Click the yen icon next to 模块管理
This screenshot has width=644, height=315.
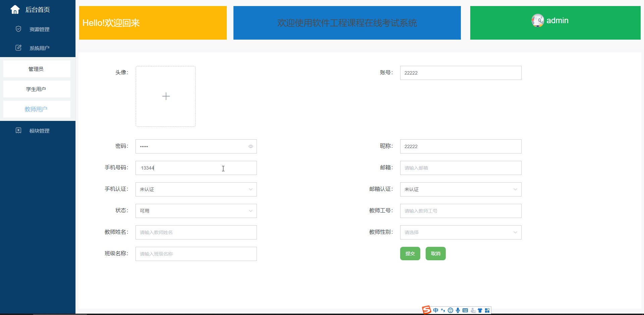coord(18,130)
